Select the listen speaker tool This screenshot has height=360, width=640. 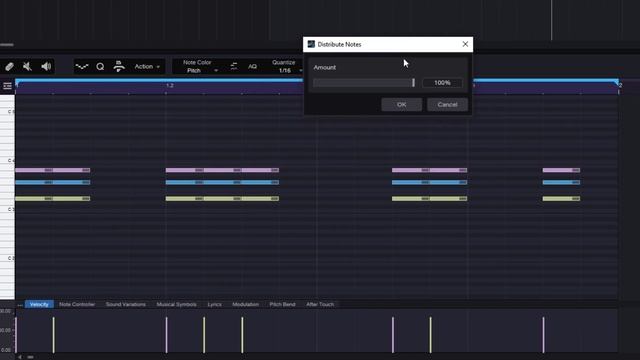46,67
